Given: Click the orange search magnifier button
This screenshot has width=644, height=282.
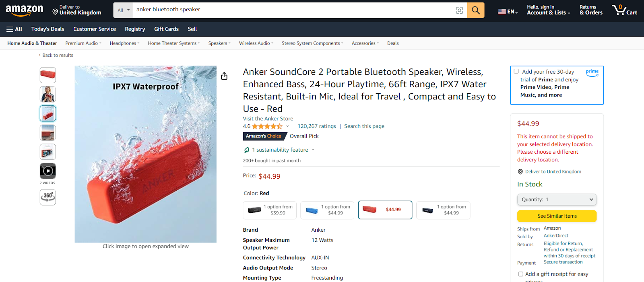Looking at the screenshot, I should 476,10.
